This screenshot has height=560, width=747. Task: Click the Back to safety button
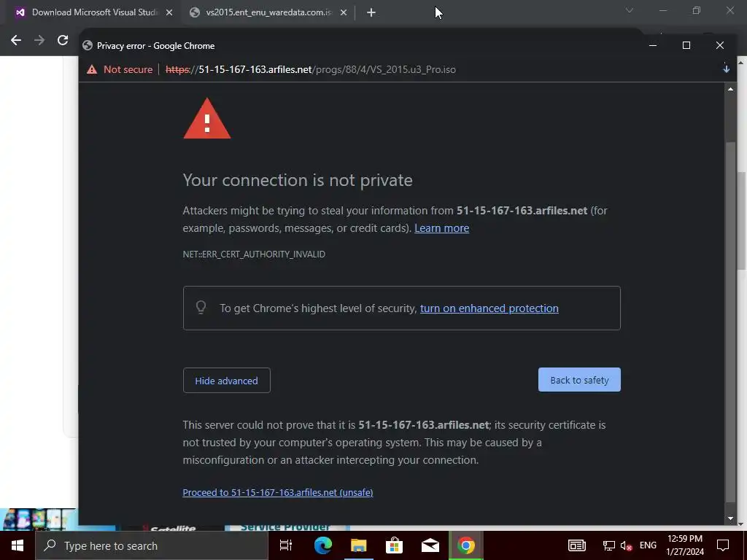click(x=579, y=380)
